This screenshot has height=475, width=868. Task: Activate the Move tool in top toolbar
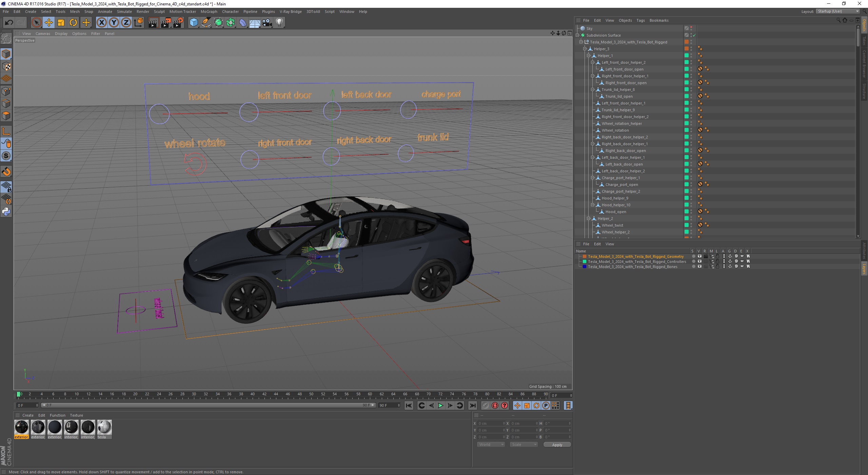[x=48, y=23]
